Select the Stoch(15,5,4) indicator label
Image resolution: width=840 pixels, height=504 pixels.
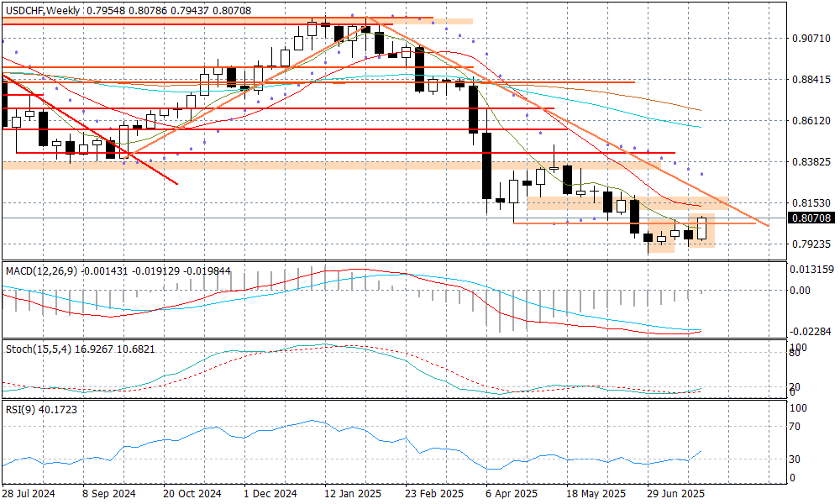39,349
